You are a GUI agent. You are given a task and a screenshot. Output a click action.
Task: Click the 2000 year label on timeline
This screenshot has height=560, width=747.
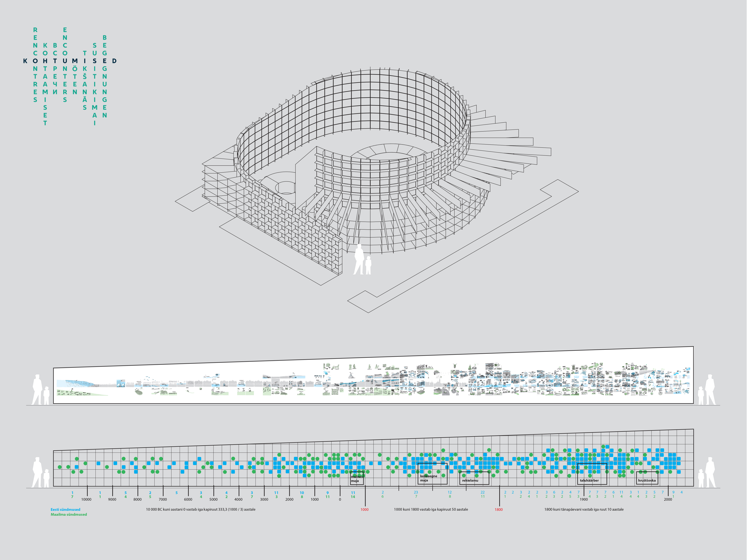pos(668,500)
